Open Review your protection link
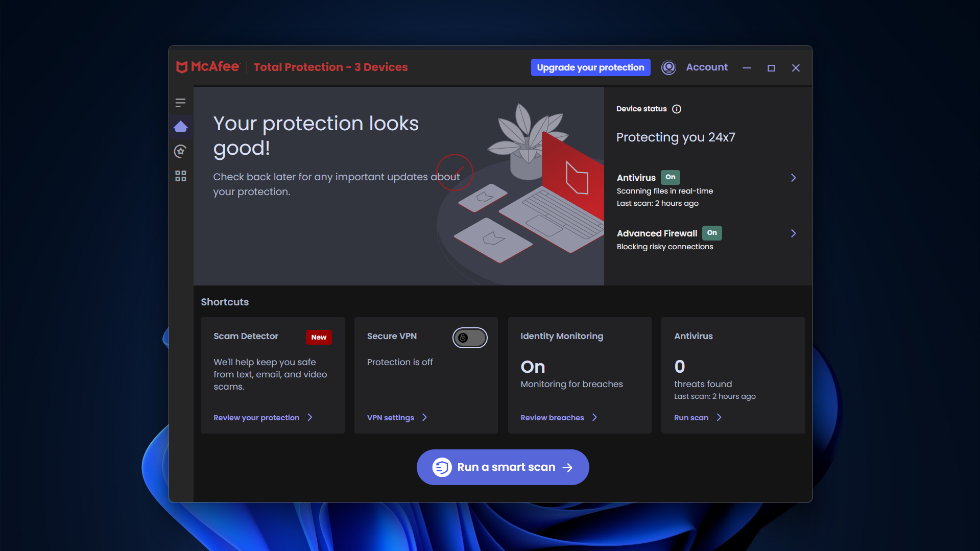This screenshot has width=980, height=551. click(x=256, y=418)
